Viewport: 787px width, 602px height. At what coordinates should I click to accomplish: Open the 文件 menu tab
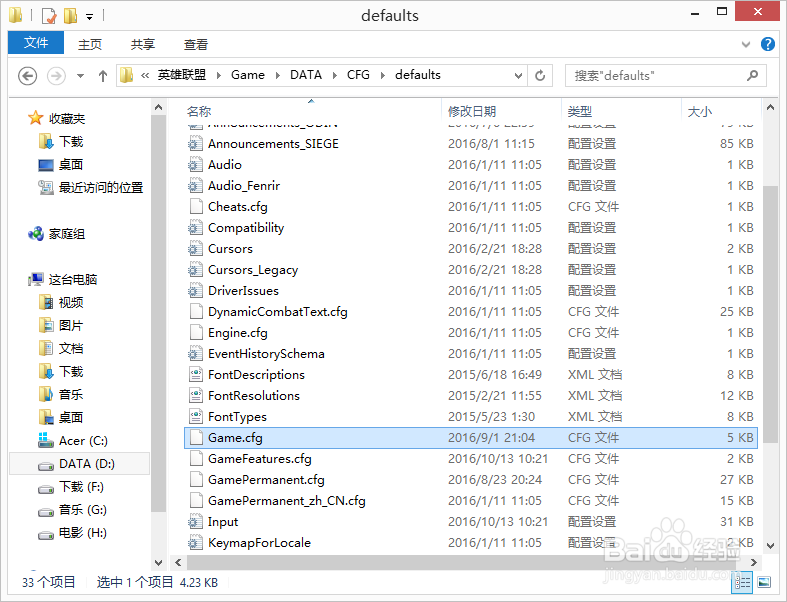36,43
